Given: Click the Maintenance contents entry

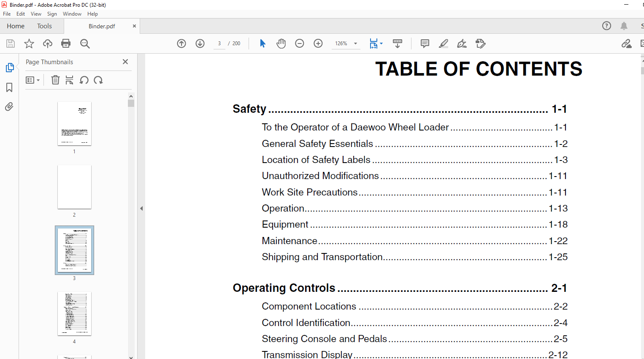Looking at the screenshot, I should click(415, 241).
